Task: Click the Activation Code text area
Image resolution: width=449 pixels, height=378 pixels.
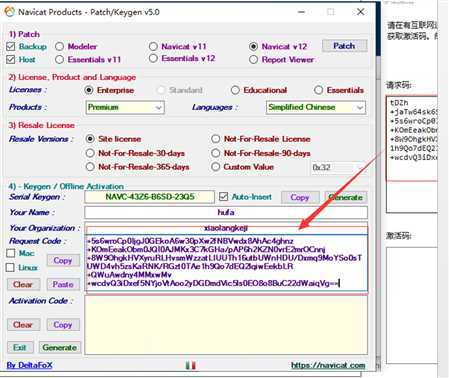Action: tap(226, 325)
